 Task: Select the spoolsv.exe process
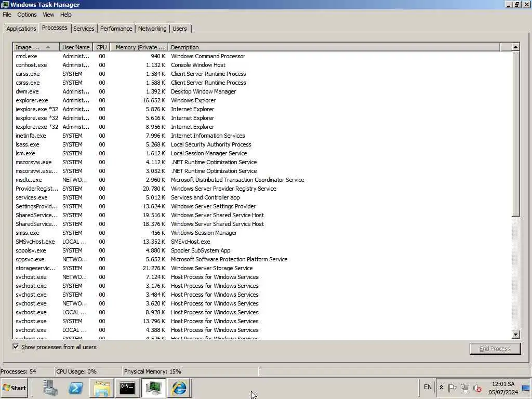point(262,250)
